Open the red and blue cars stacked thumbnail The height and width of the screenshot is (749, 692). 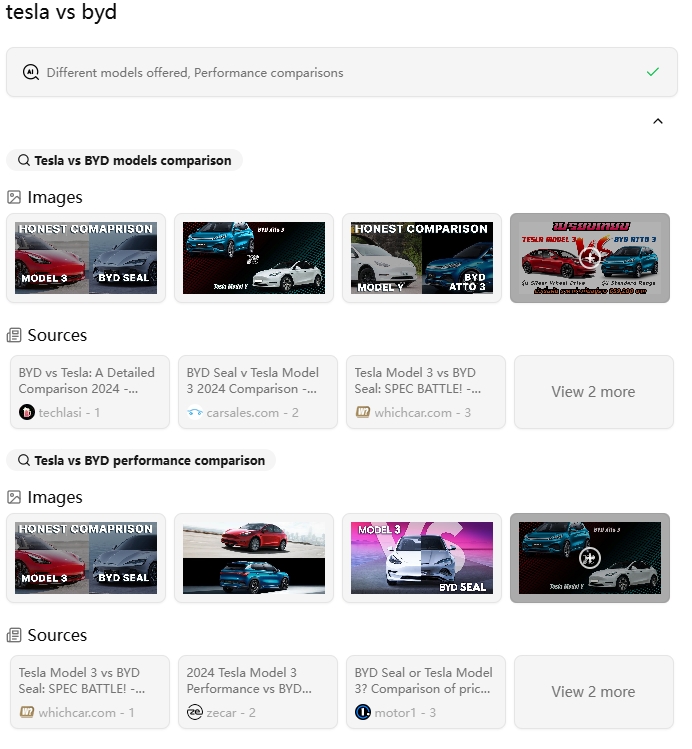point(254,558)
